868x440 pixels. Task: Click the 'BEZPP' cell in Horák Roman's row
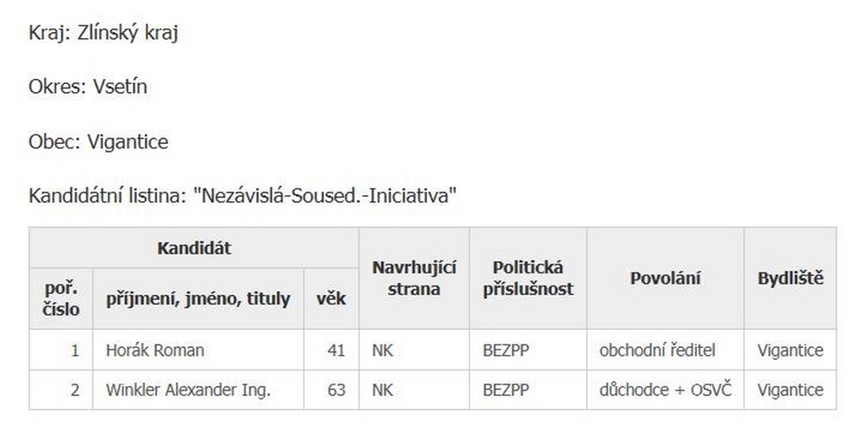(x=505, y=351)
